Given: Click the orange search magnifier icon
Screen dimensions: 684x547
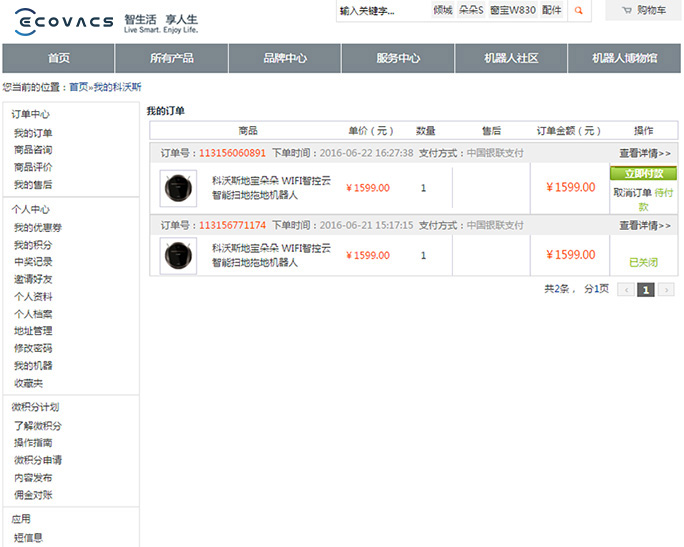Looking at the screenshot, I should point(579,10).
